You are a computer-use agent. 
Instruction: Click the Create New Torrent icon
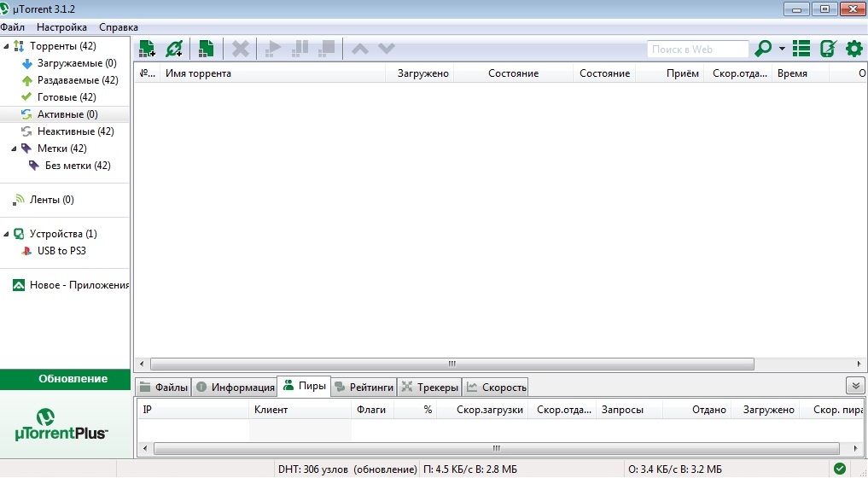pyautogui.click(x=206, y=49)
